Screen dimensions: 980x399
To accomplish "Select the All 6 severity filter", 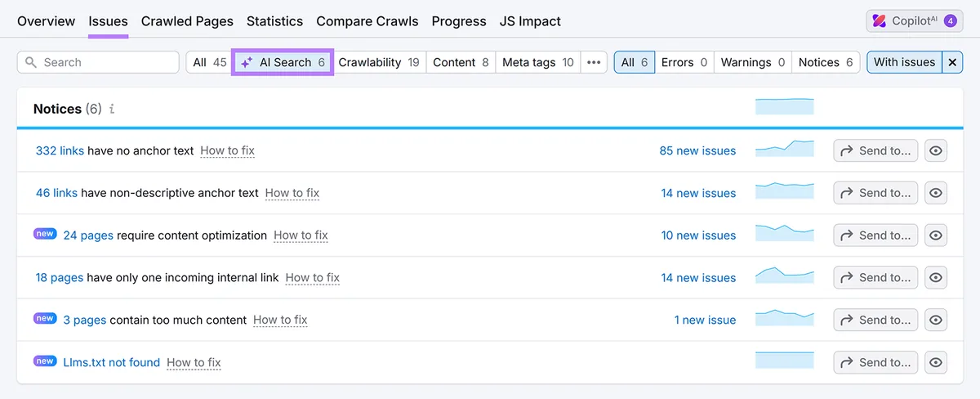I will click(x=635, y=62).
